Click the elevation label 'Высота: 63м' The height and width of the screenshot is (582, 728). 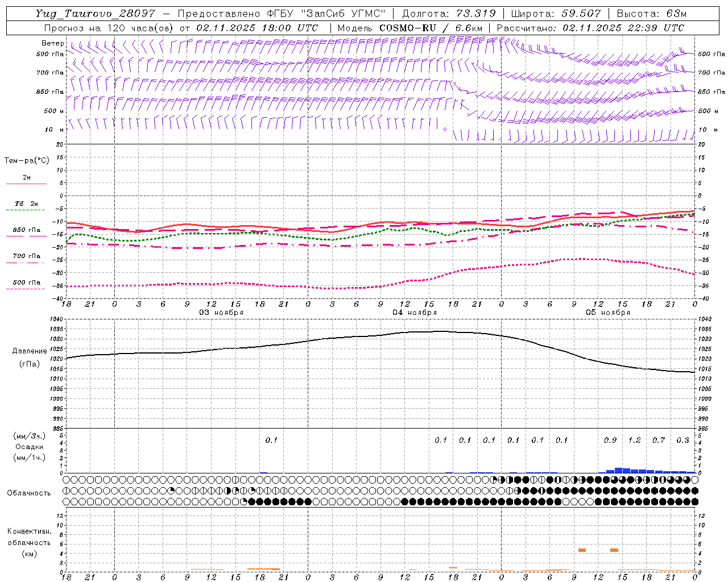tap(651, 14)
